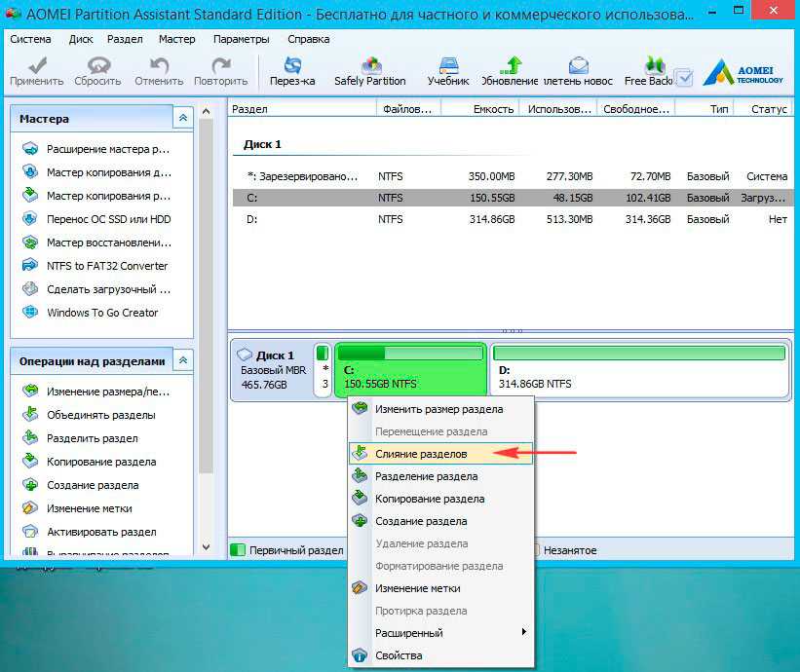Sort by Тип column header
This screenshot has width=800, height=672.
(705, 109)
